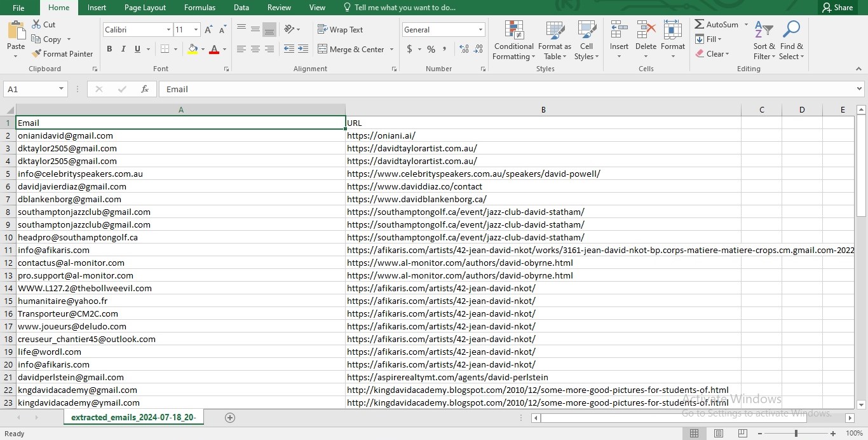Decrease font size with small A icon
Screen dimensions: 868x440
coord(222,30)
